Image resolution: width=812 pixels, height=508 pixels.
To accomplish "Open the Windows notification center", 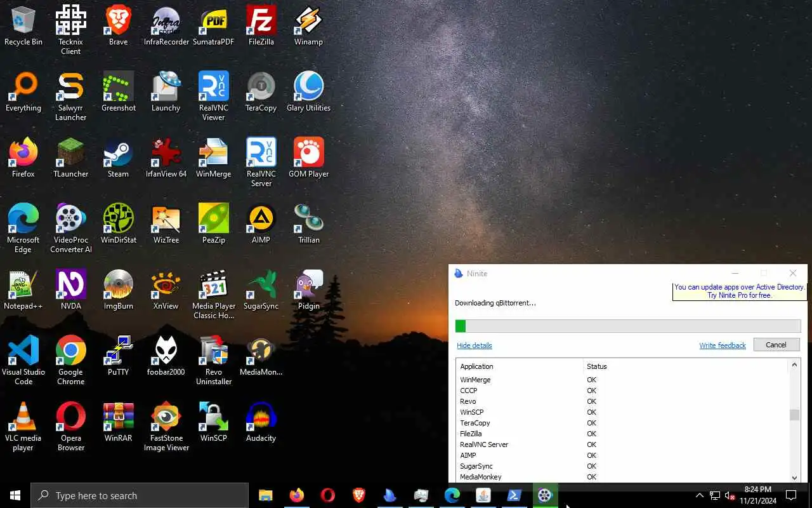I will tap(791, 495).
